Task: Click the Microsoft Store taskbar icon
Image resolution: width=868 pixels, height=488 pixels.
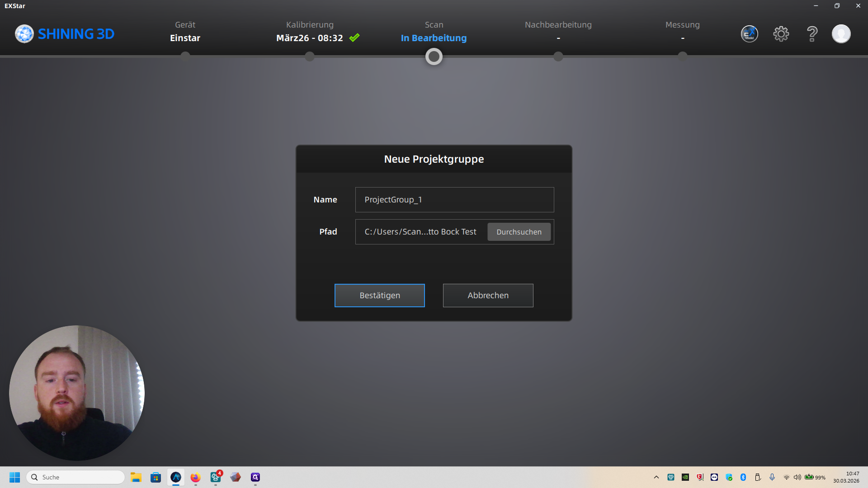Action: [x=156, y=477]
